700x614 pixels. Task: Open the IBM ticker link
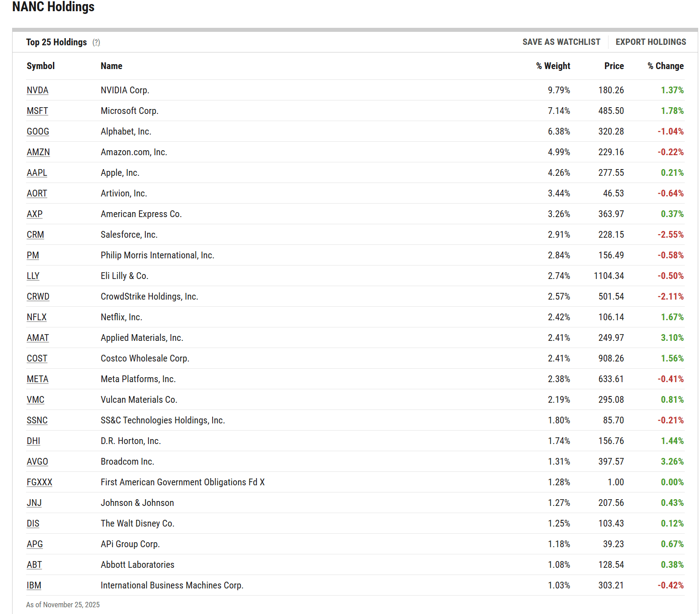(x=34, y=585)
